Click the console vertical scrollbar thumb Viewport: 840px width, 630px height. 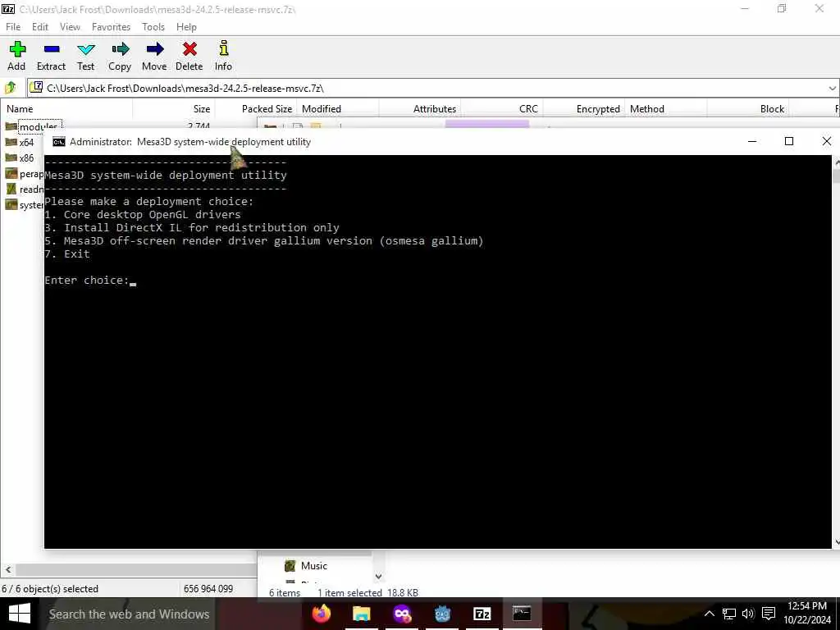[x=836, y=176]
